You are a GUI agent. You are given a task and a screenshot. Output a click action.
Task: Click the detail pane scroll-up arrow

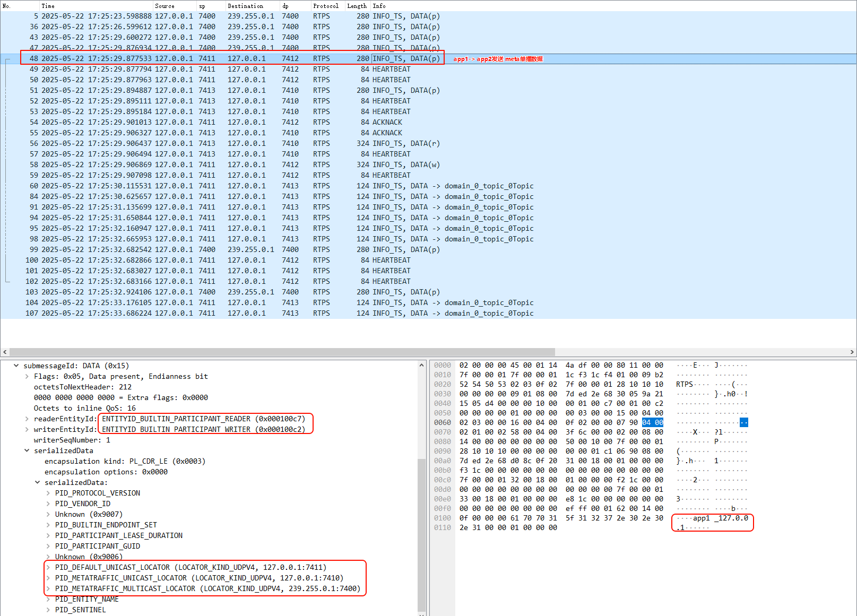point(422,365)
